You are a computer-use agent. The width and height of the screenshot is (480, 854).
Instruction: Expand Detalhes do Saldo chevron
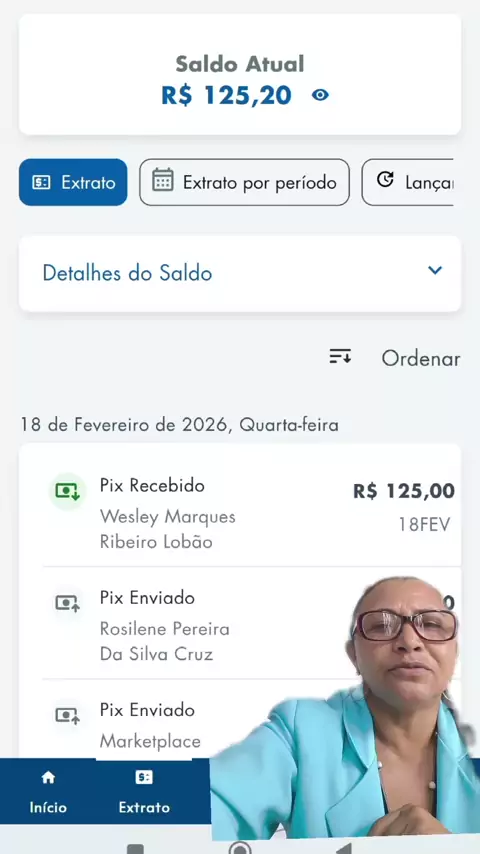pos(435,270)
